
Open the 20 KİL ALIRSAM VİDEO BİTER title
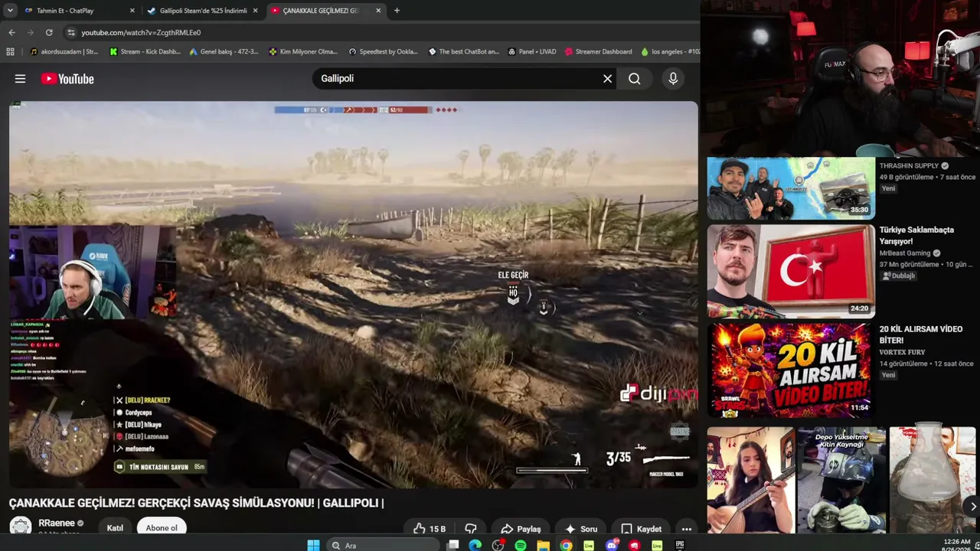920,334
